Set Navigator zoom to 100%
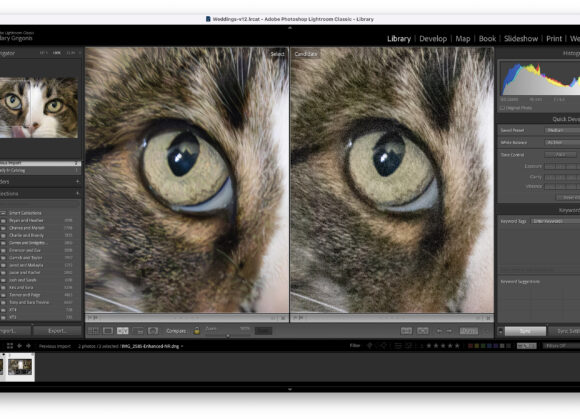This screenshot has width=580, height=420. (x=57, y=53)
